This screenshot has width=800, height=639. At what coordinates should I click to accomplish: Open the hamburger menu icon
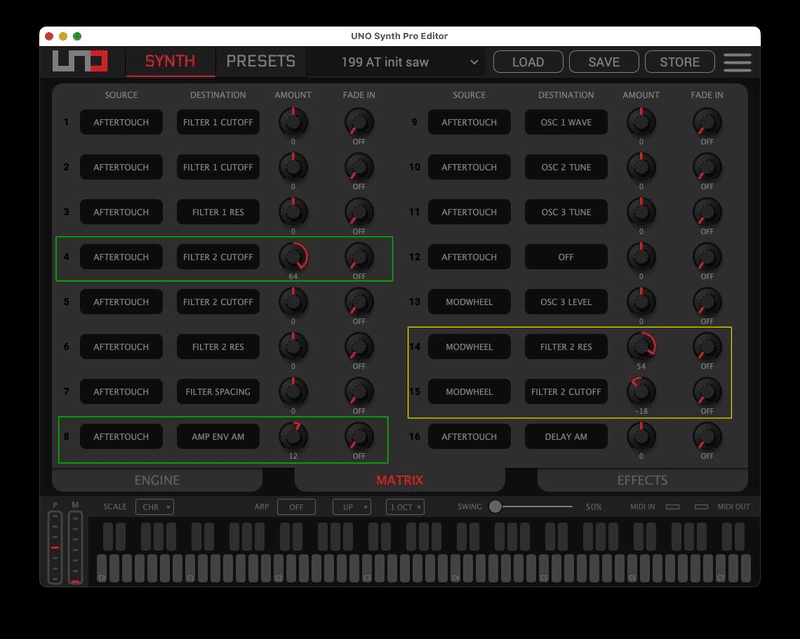click(x=737, y=62)
